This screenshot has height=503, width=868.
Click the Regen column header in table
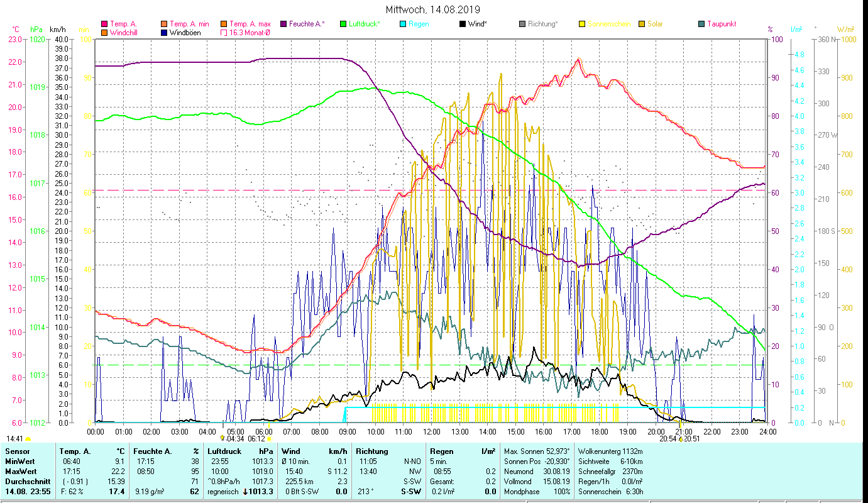coord(441,451)
